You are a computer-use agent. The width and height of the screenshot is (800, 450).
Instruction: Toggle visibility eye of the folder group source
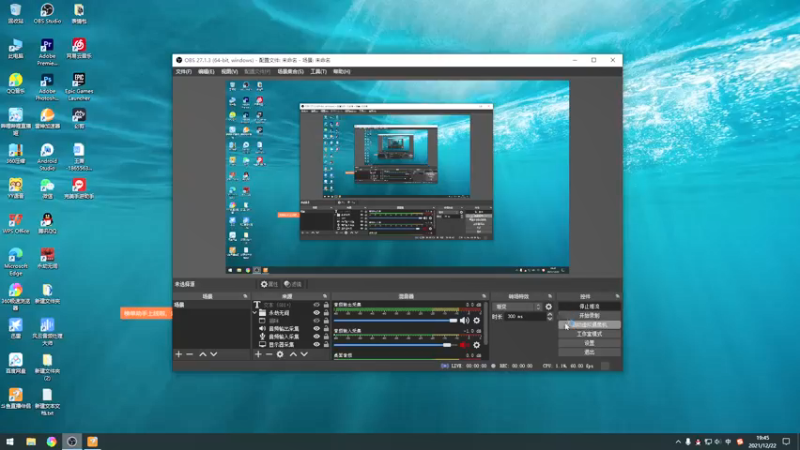point(316,313)
